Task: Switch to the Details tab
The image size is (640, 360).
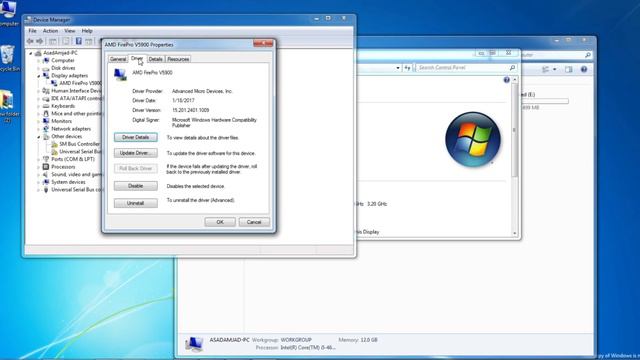Action: pyautogui.click(x=156, y=59)
